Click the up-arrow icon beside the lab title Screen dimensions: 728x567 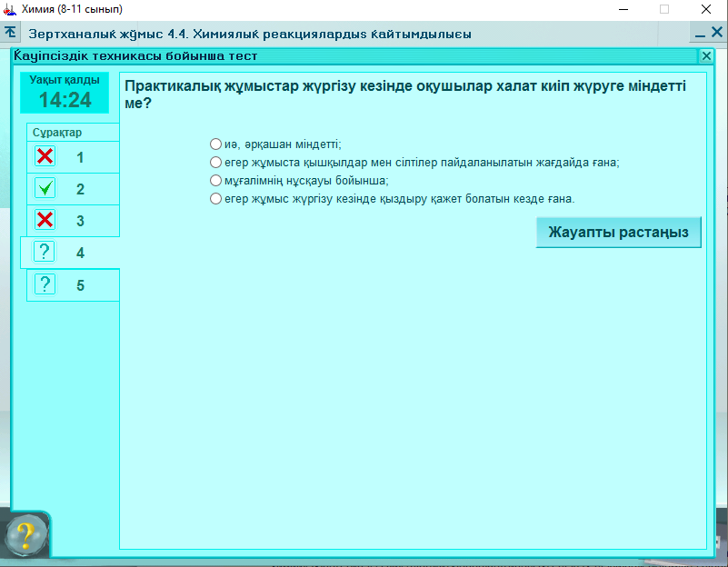10,33
